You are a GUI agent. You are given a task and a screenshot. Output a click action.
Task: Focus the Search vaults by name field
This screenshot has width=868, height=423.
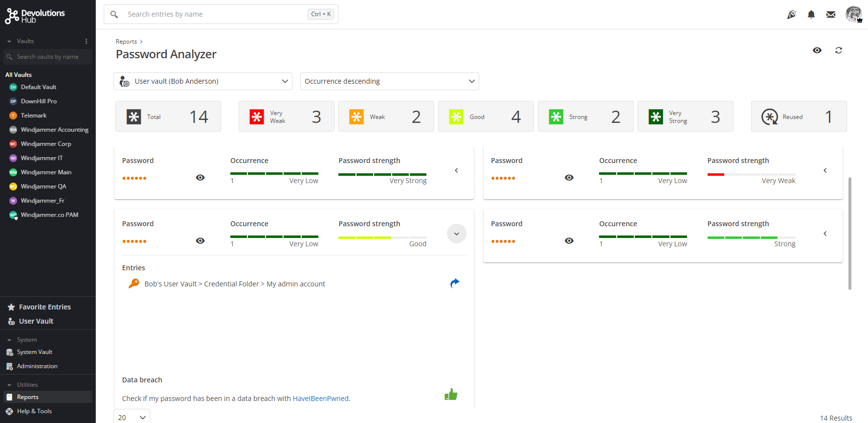(48, 57)
